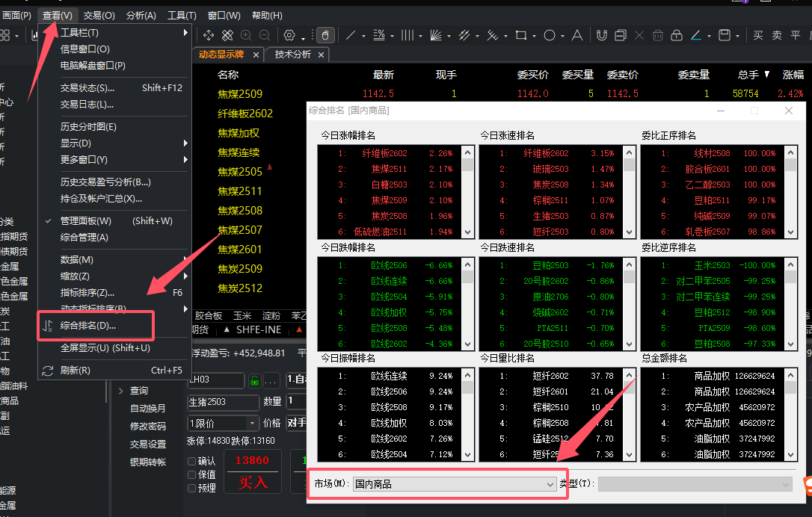Click the 生猪2503 contract input field
Viewport: 812px width, 517px height.
pos(224,402)
